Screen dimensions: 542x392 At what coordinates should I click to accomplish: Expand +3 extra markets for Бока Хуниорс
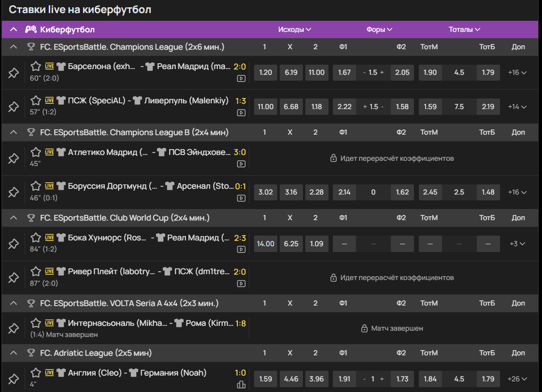pyautogui.click(x=517, y=244)
